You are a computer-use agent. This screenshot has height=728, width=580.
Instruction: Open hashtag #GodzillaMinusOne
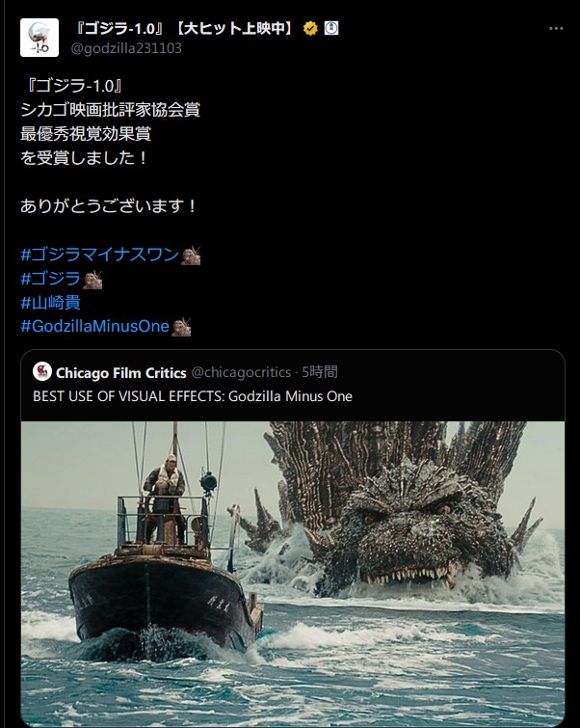pos(94,326)
